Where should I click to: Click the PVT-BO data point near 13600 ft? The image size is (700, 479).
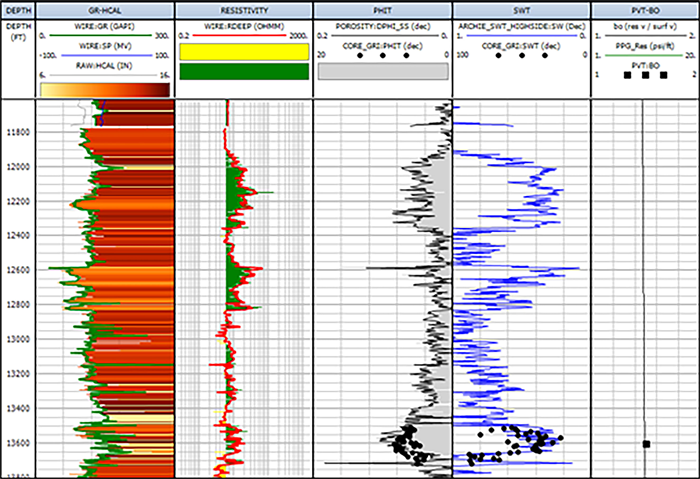click(x=646, y=443)
